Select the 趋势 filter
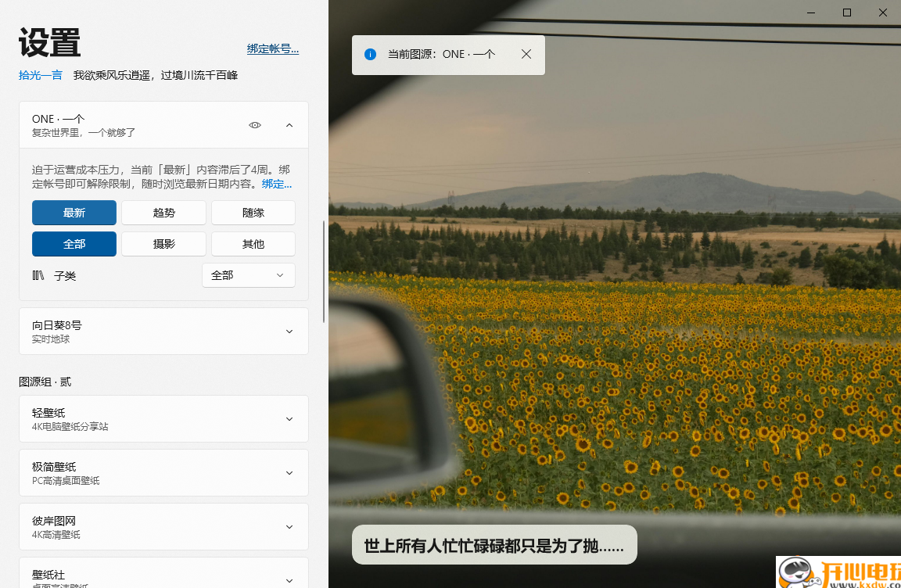901x588 pixels. 163,212
